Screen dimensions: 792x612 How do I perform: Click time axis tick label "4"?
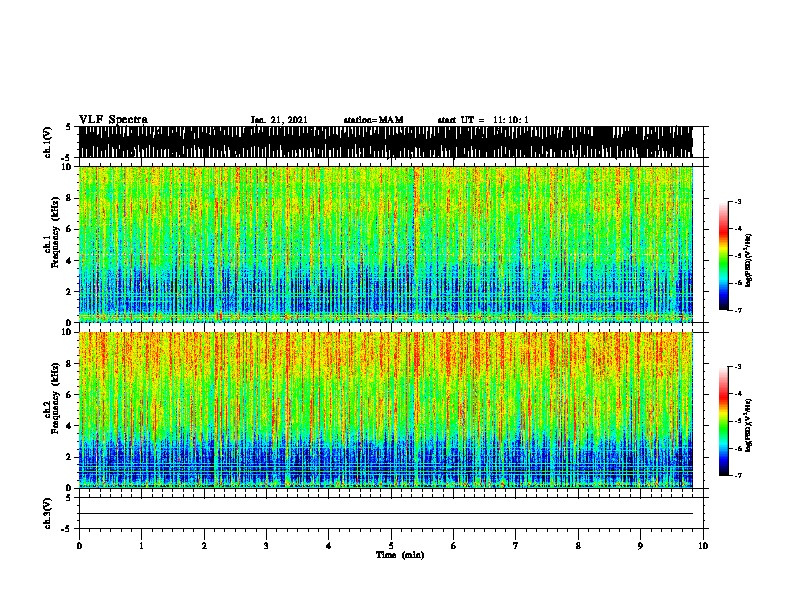coord(329,545)
